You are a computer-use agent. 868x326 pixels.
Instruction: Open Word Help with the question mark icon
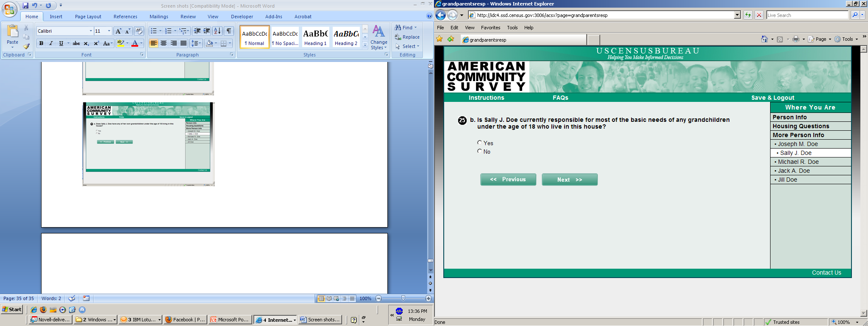click(x=429, y=16)
